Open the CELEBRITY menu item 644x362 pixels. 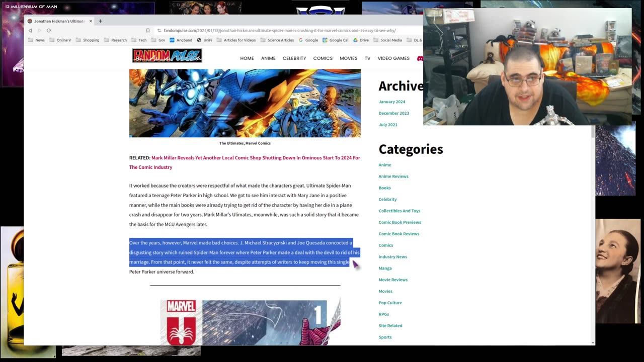(x=294, y=58)
